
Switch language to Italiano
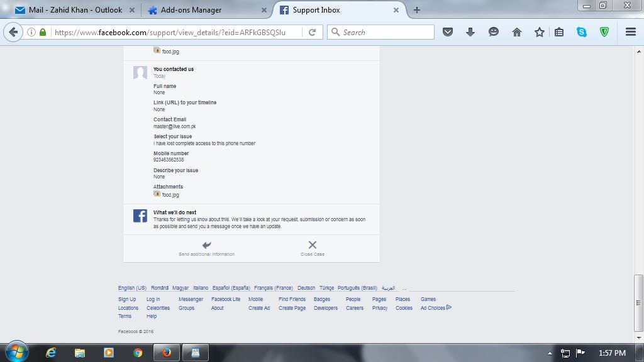pyautogui.click(x=201, y=288)
